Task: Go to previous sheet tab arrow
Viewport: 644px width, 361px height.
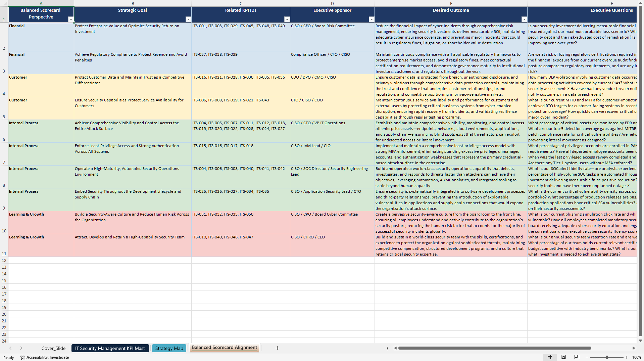Action: click(10, 348)
